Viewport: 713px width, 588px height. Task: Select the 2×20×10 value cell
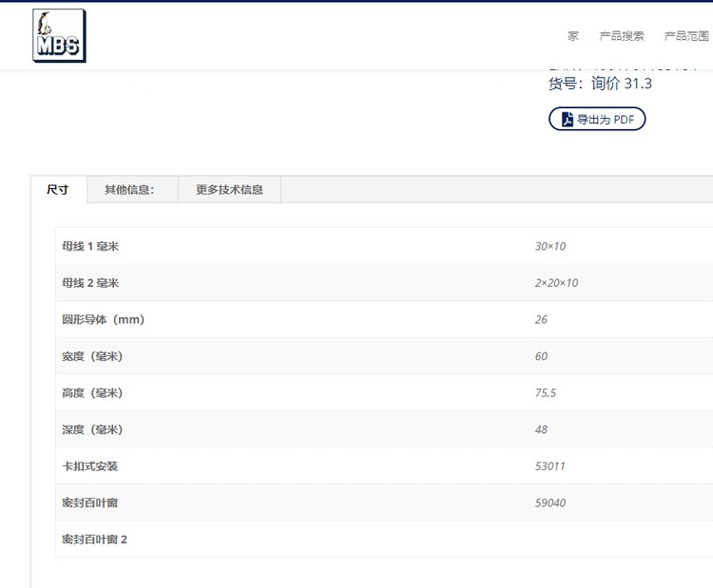click(556, 283)
